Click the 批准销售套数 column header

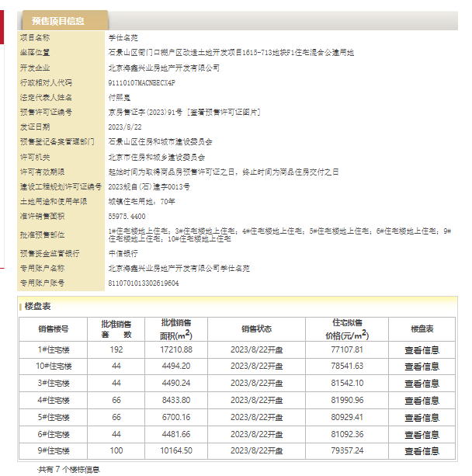point(116,328)
